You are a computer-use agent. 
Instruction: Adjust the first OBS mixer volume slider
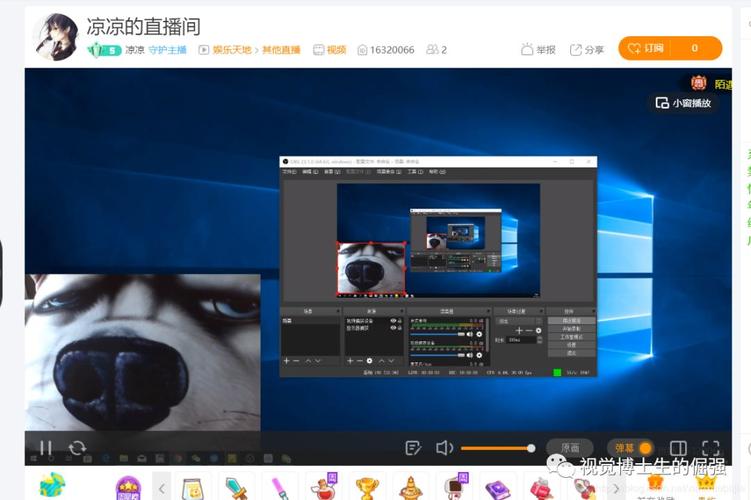(x=437, y=334)
